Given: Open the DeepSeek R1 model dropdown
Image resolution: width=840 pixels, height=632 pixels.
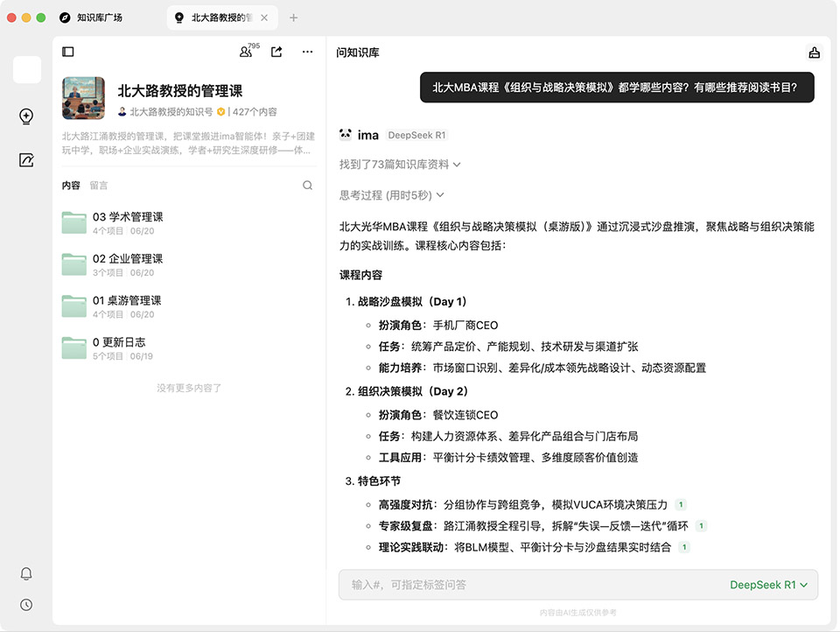Looking at the screenshot, I should click(768, 585).
